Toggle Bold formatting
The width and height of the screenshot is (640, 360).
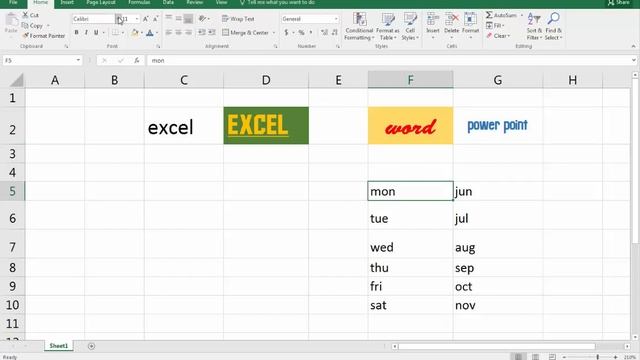pos(76,32)
